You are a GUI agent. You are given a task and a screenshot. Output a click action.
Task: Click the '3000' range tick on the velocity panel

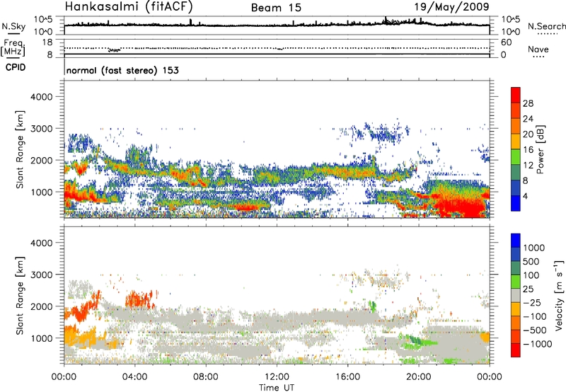click(42, 275)
